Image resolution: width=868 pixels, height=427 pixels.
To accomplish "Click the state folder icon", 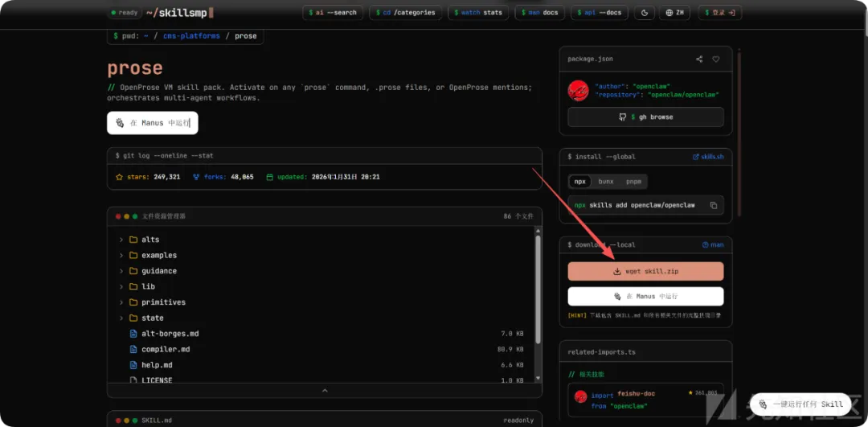I will tap(133, 318).
